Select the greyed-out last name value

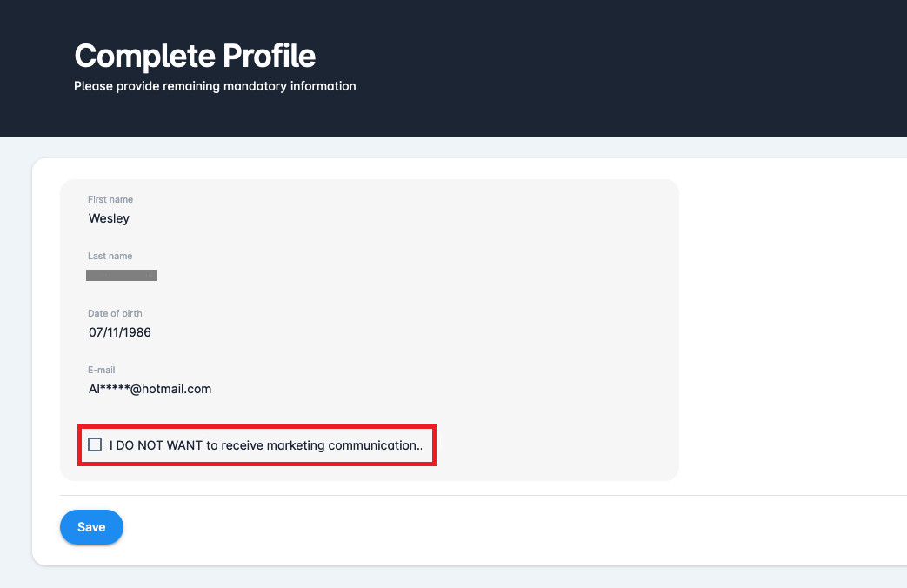tap(122, 276)
